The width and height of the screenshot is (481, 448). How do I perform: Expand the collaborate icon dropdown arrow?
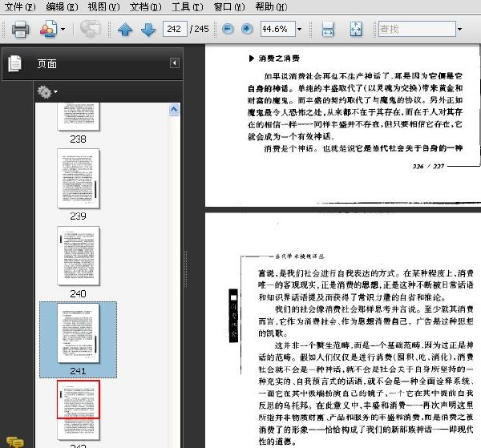[63, 30]
